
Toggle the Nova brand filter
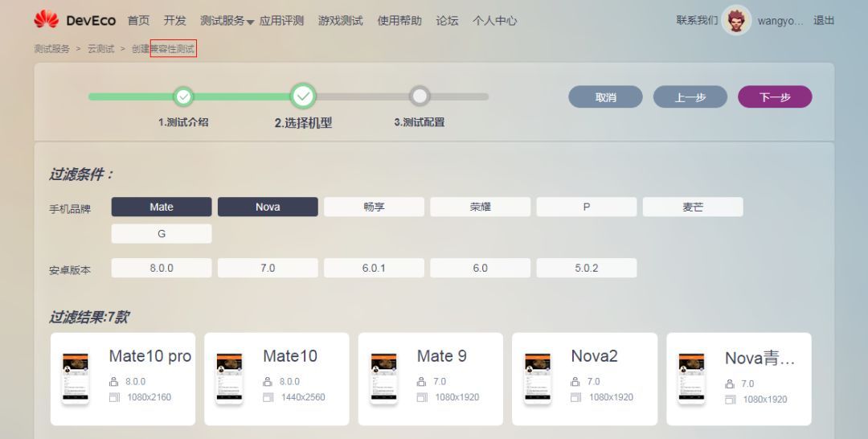point(268,207)
